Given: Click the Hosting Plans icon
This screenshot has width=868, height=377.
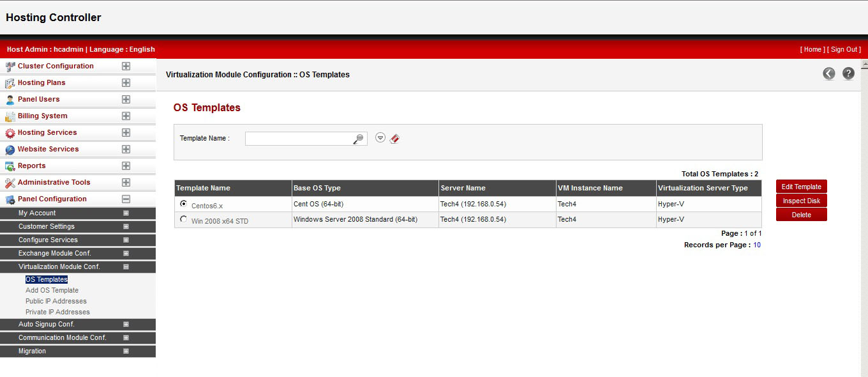Looking at the screenshot, I should point(10,83).
